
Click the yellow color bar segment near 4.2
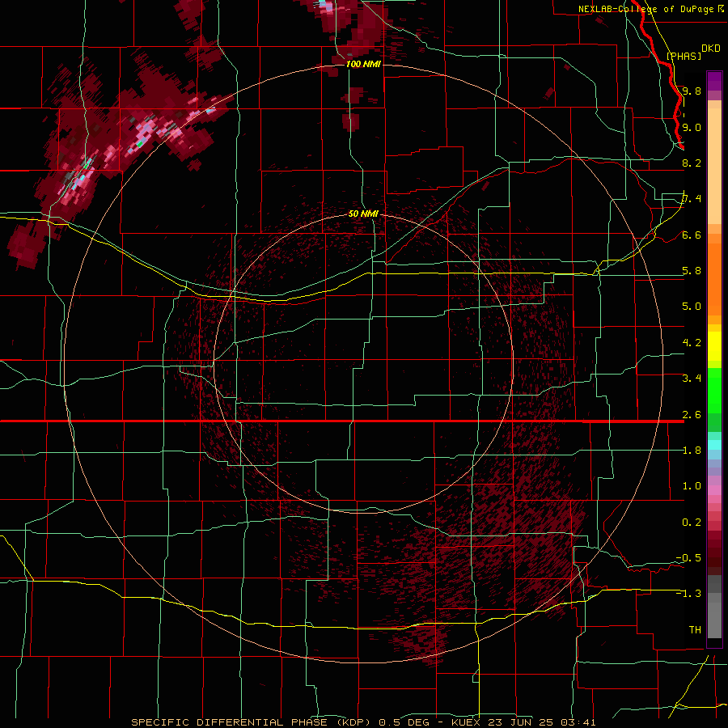pyautogui.click(x=714, y=346)
